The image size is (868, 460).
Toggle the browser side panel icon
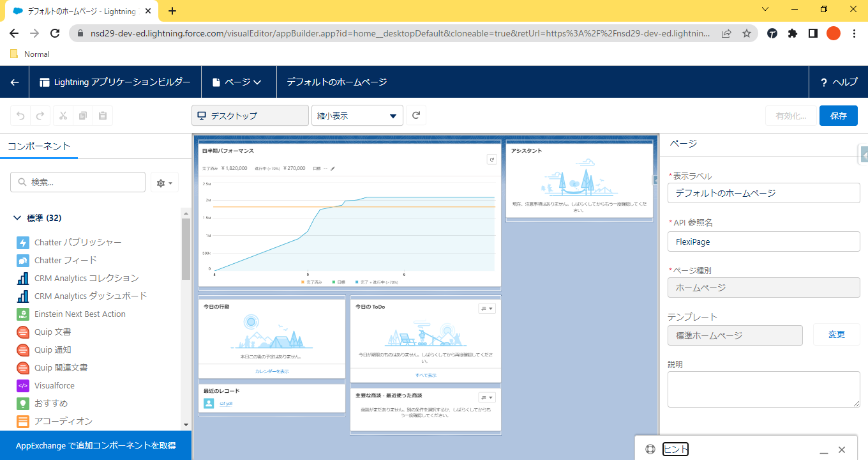(812, 34)
